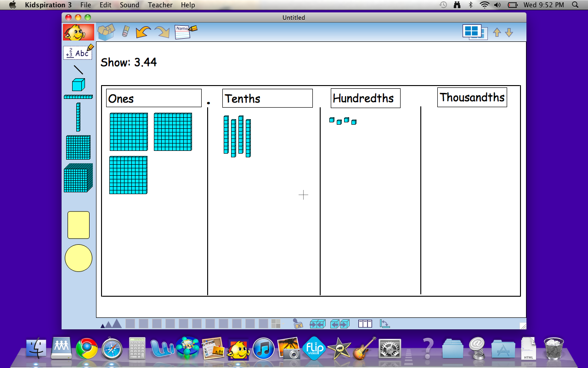Image resolution: width=588 pixels, height=368 pixels.
Task: Select the line drawing tool
Action: click(x=79, y=70)
